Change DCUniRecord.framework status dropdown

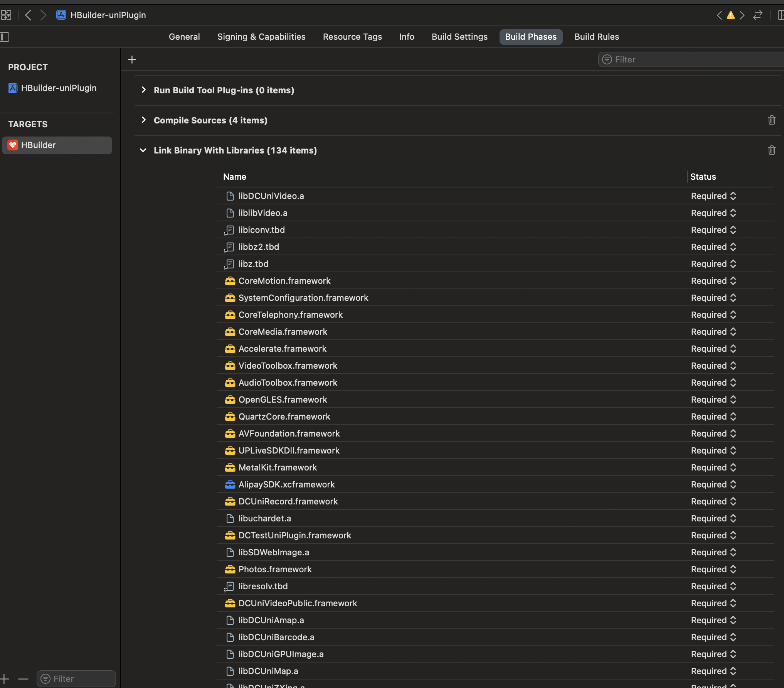click(713, 502)
